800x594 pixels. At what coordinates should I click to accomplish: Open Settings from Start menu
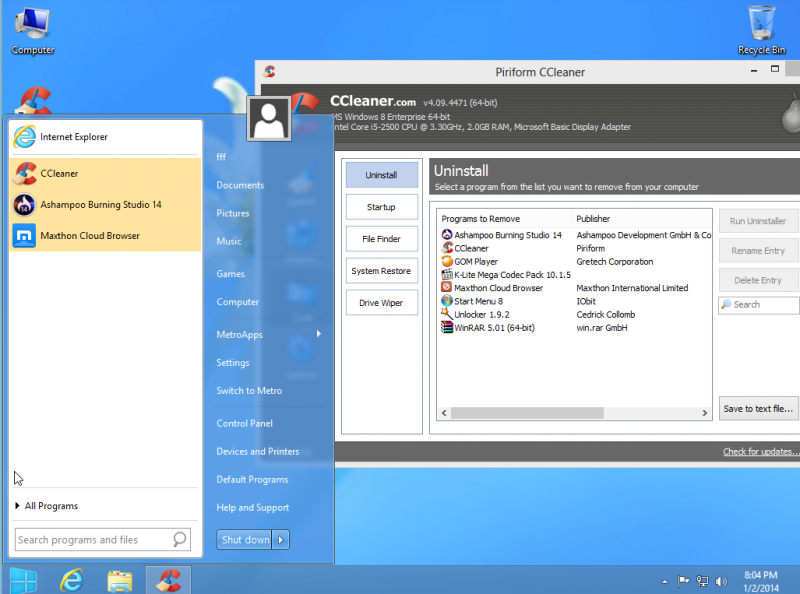tap(233, 363)
